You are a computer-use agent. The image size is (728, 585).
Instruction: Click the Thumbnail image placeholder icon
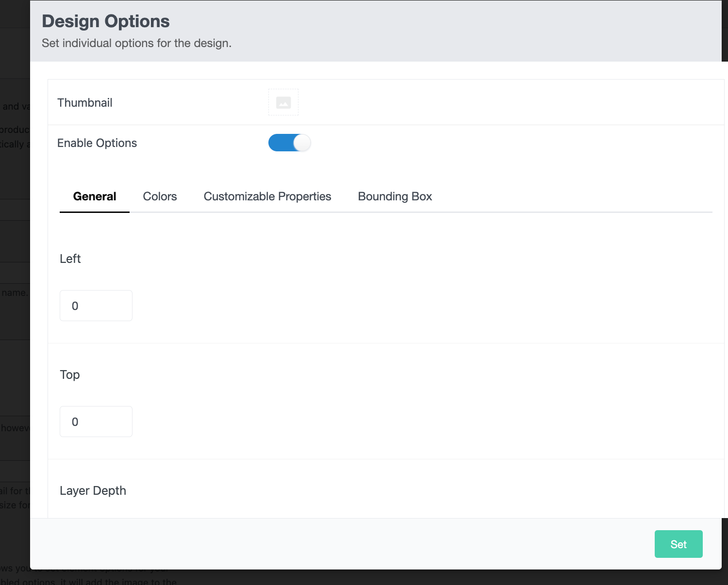283,102
